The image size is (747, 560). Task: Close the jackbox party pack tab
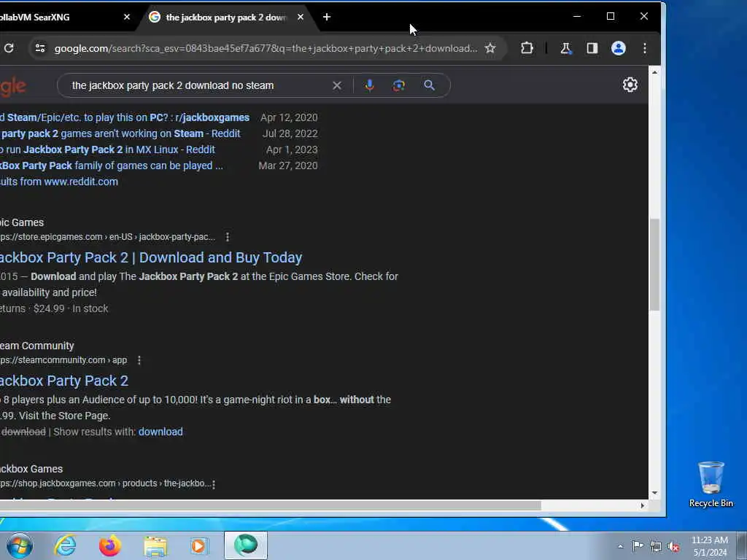300,17
